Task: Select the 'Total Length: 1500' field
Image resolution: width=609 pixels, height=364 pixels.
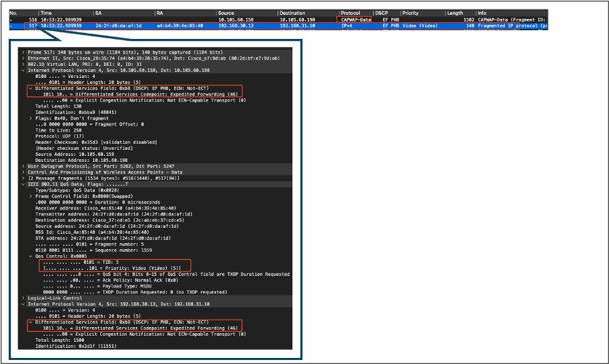Action: click(59, 340)
